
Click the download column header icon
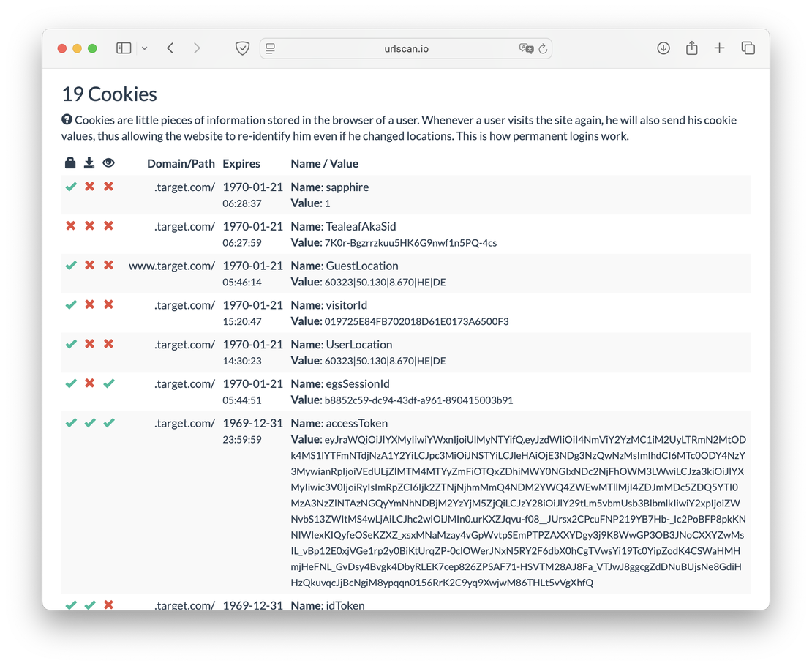[89, 163]
